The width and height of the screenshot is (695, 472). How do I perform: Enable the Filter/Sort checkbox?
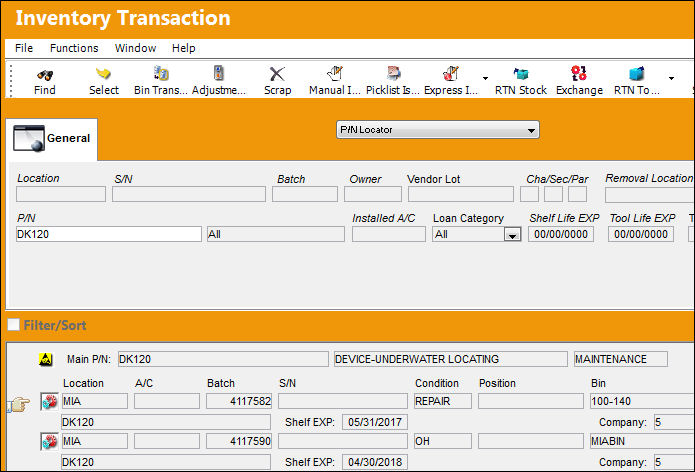point(13,325)
